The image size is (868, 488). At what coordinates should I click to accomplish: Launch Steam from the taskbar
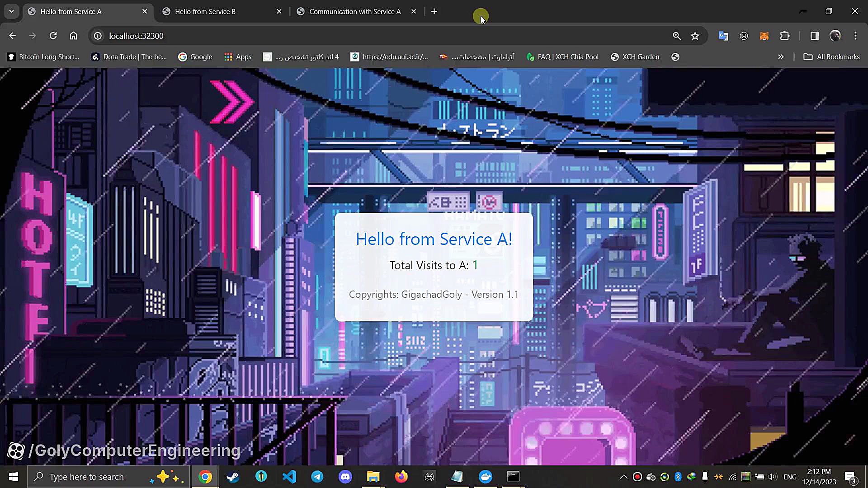coord(233,477)
